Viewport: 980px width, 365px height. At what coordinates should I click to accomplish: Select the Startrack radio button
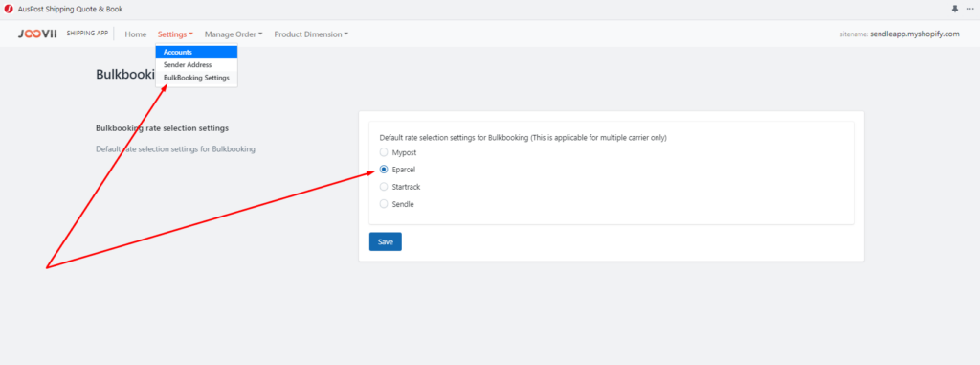tap(384, 187)
